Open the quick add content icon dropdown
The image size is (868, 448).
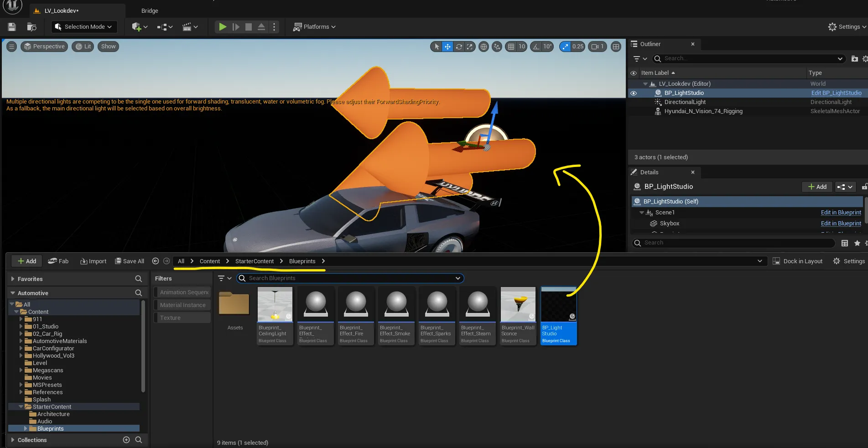140,27
